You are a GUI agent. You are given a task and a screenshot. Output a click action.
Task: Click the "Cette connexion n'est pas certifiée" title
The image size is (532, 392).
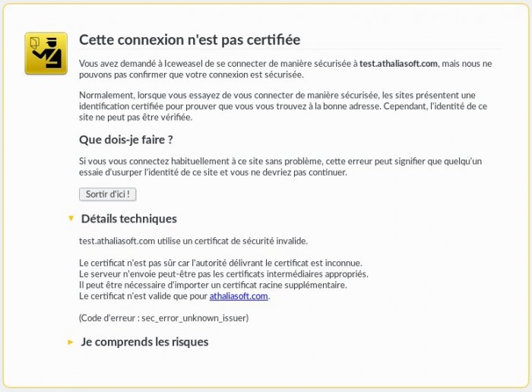click(x=190, y=40)
